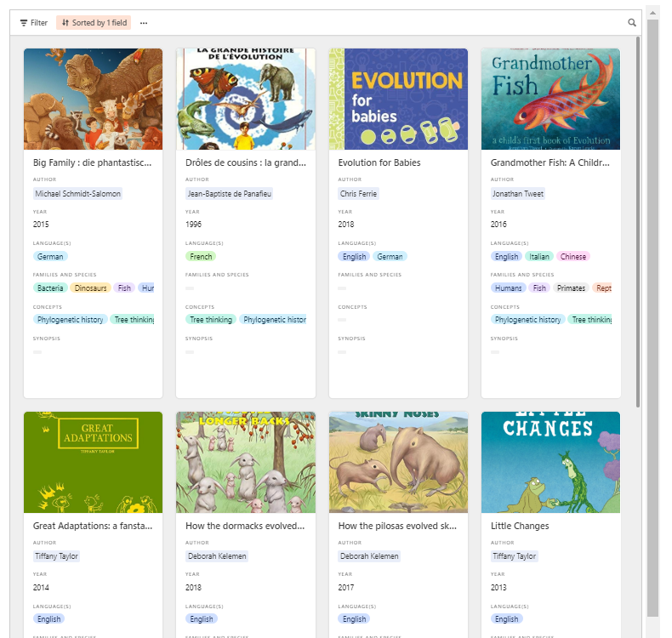672x638 pixels.
Task: Click the Grandmother Fish: A Childr... title
Action: click(550, 162)
